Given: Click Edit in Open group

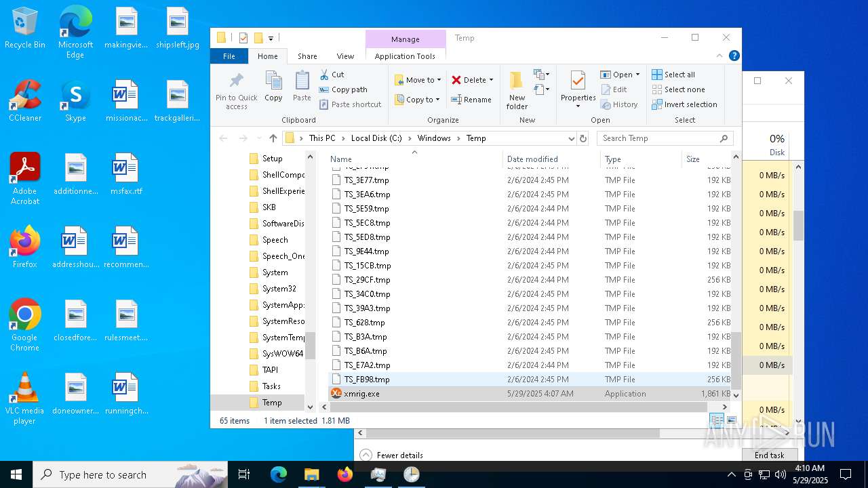Looking at the screenshot, I should tap(614, 89).
